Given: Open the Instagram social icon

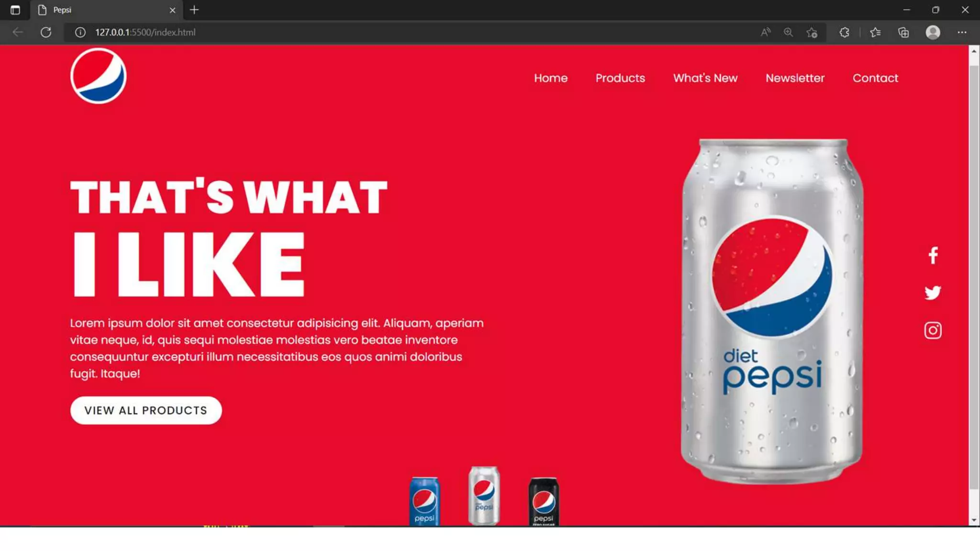Looking at the screenshot, I should [933, 331].
